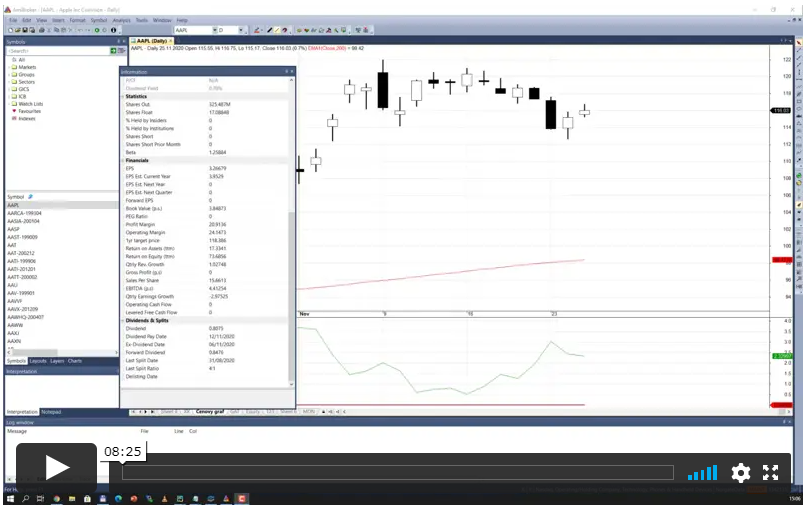Click the yellow line drawing icon in toolbar

click(277, 30)
